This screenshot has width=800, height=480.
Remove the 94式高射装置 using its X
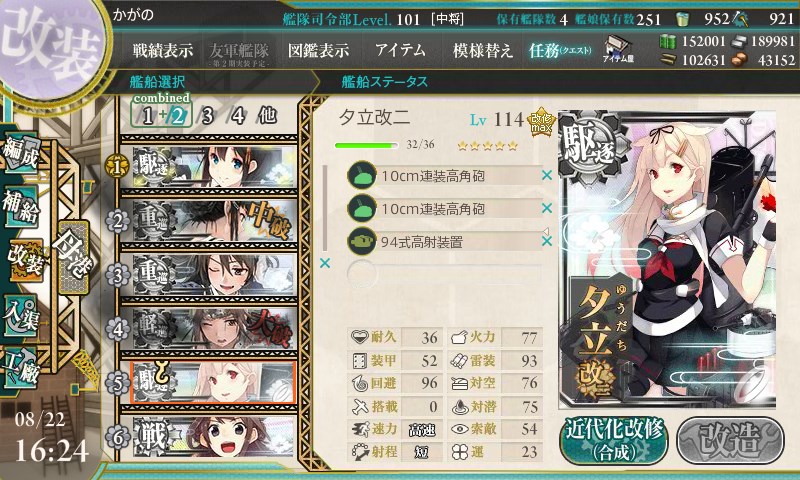[547, 241]
